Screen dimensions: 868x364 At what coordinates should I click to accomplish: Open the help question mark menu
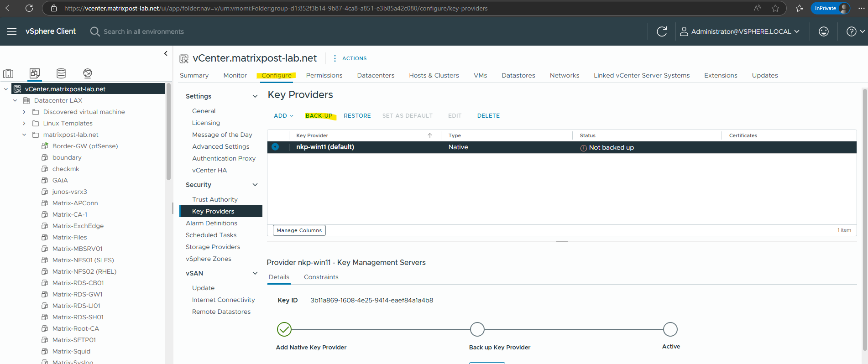pos(855,31)
